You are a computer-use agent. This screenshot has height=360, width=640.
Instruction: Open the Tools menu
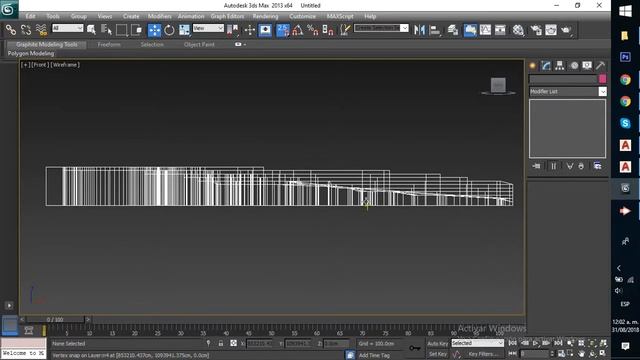pyautogui.click(x=53, y=16)
